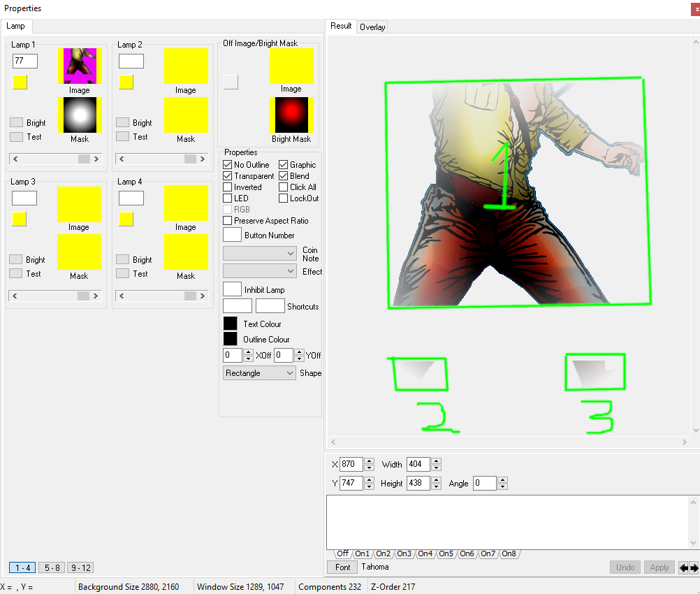This screenshot has height=594, width=700.
Task: Click Lamp 1 scrollbar left arrow
Action: tap(15, 159)
